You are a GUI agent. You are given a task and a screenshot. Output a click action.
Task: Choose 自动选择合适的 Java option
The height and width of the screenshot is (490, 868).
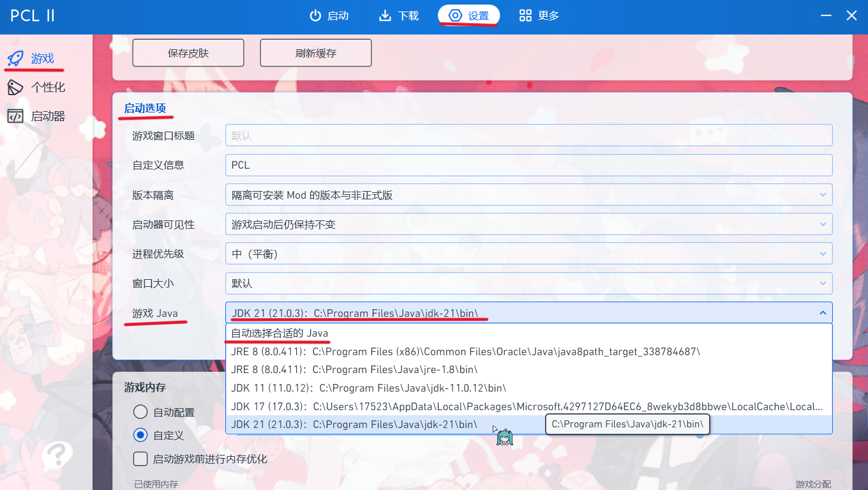pos(529,333)
